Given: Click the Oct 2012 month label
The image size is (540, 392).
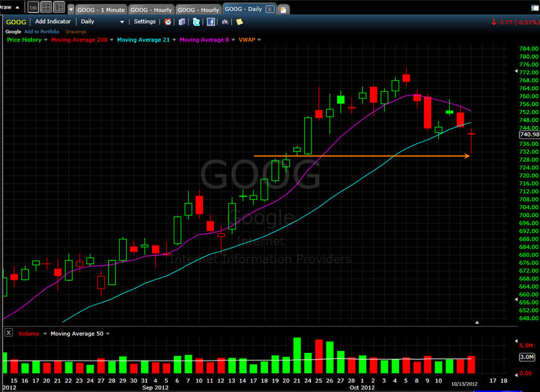Looking at the screenshot, I should click(362, 388).
